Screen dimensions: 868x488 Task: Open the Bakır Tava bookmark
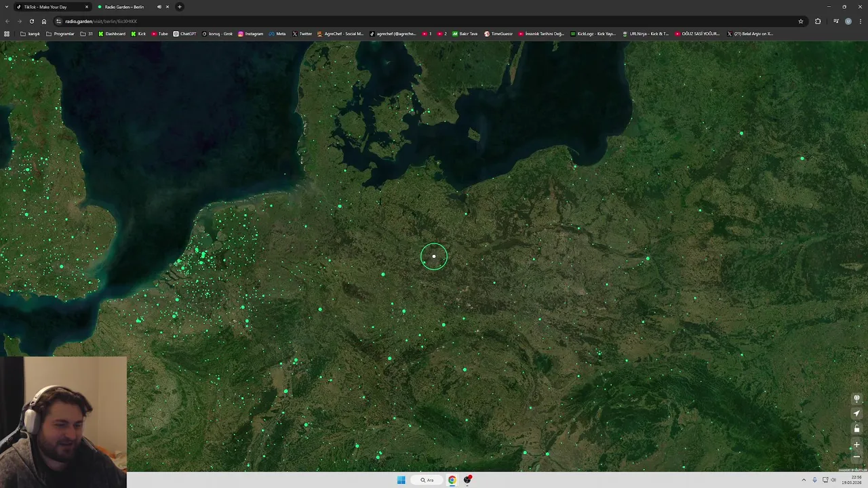465,34
